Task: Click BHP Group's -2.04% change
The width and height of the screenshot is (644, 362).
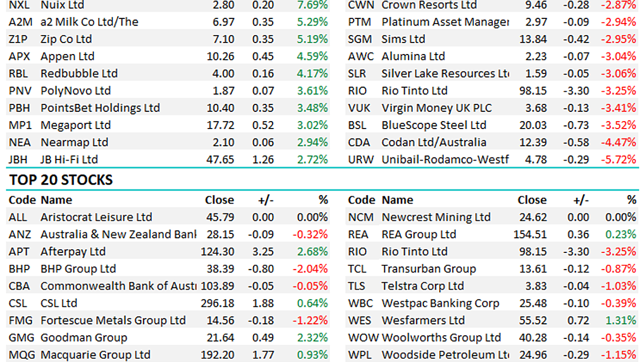Action: tap(310, 269)
